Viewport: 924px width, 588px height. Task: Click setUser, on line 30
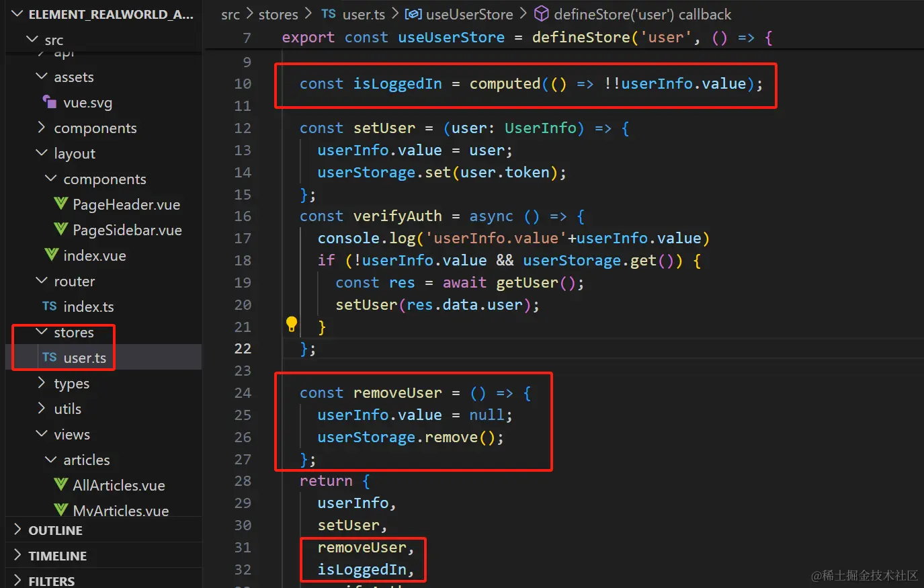click(352, 525)
